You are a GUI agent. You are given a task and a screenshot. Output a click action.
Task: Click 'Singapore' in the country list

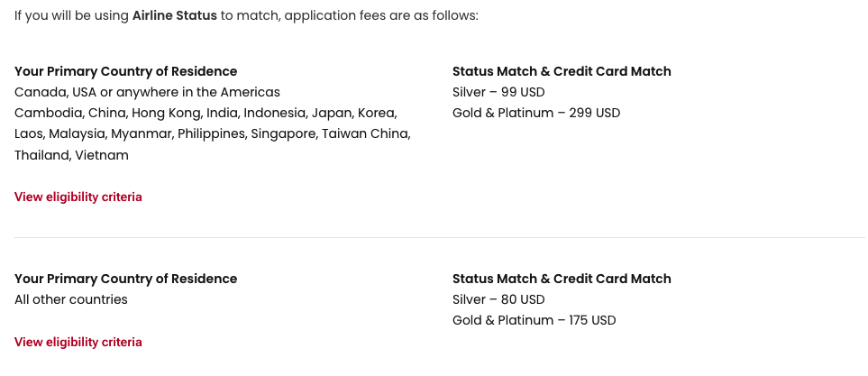(x=281, y=133)
